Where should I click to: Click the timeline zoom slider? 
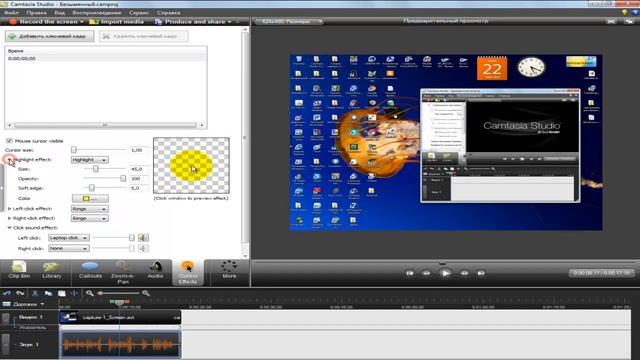coord(118,293)
